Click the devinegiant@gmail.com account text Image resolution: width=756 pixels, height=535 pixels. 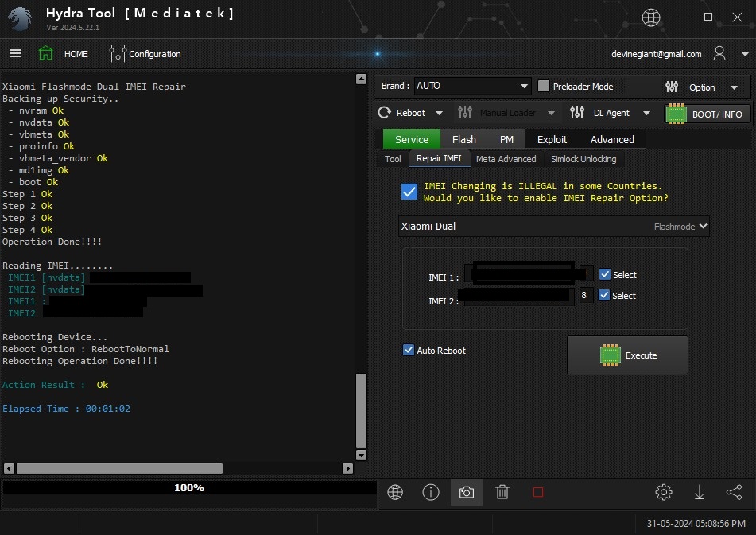tap(656, 54)
